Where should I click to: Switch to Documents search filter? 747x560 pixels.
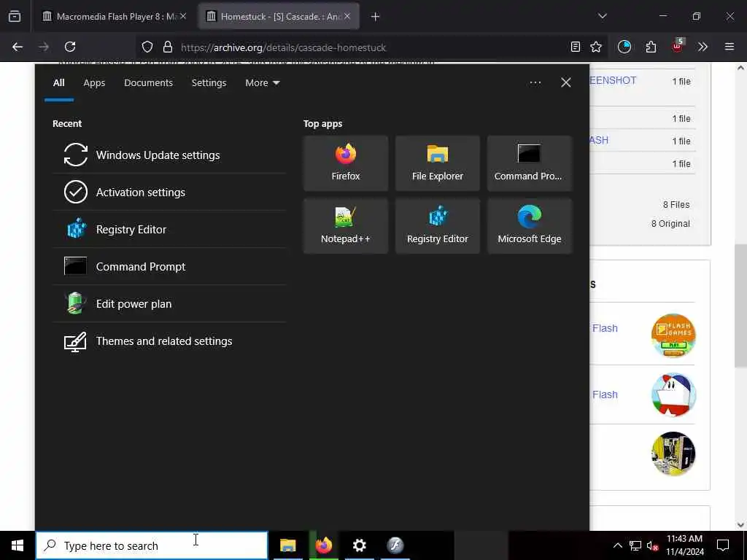coord(148,83)
